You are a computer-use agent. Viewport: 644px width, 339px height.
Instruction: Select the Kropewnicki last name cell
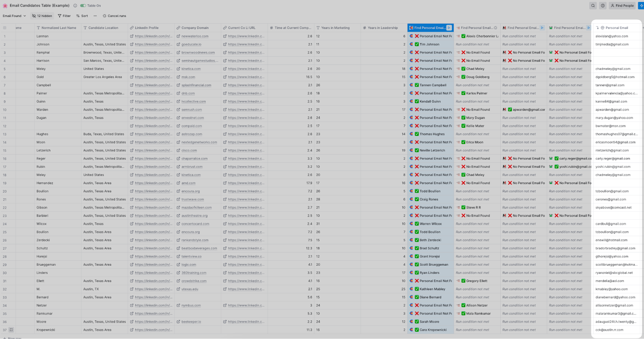(58, 330)
